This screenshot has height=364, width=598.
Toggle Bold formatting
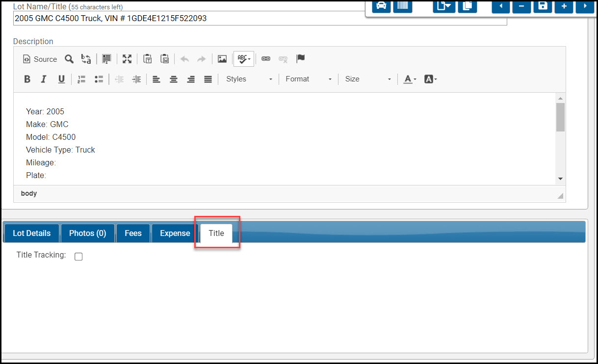tap(27, 79)
